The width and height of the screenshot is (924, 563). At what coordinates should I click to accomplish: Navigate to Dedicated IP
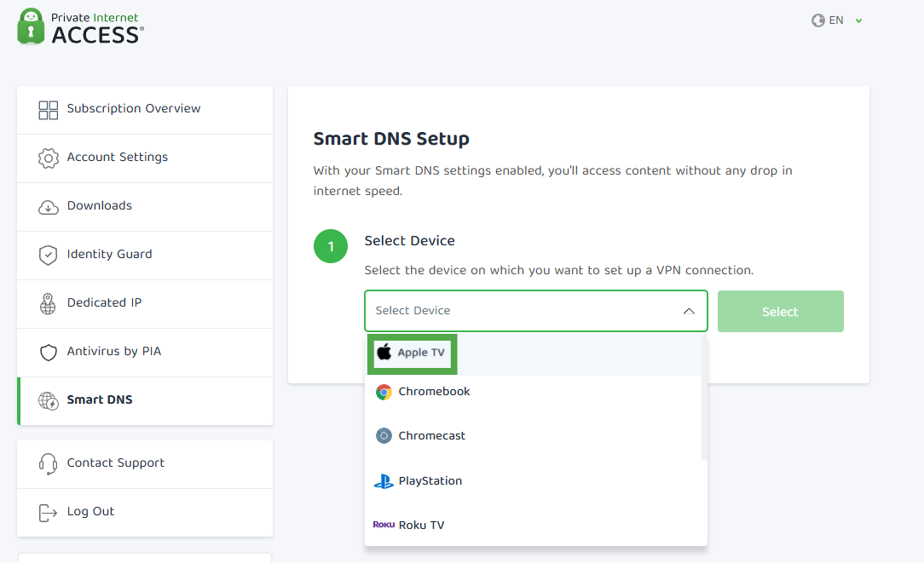pos(145,304)
